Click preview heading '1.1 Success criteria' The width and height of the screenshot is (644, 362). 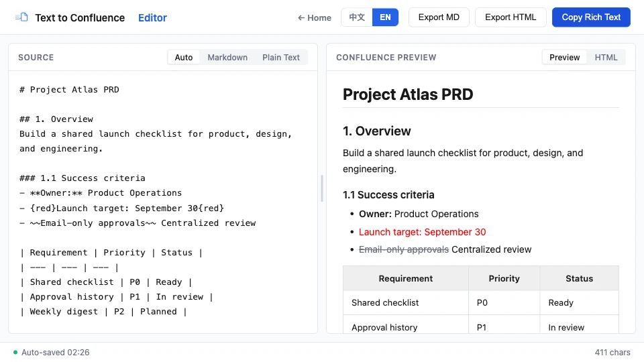pos(388,195)
